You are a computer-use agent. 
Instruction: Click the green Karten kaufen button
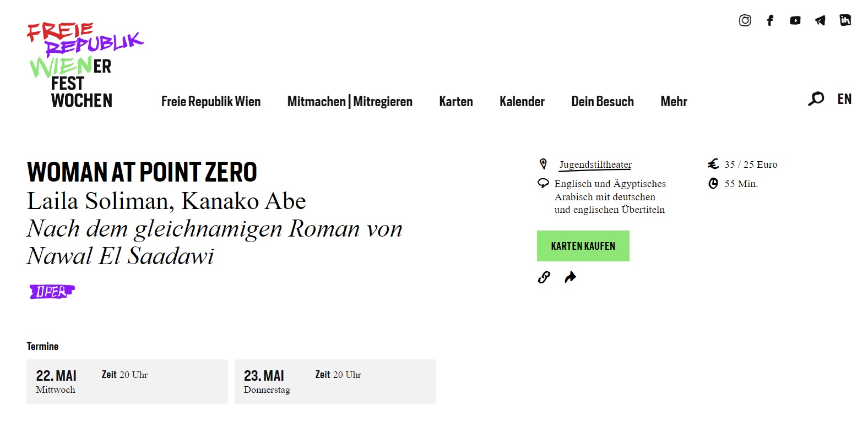point(583,246)
